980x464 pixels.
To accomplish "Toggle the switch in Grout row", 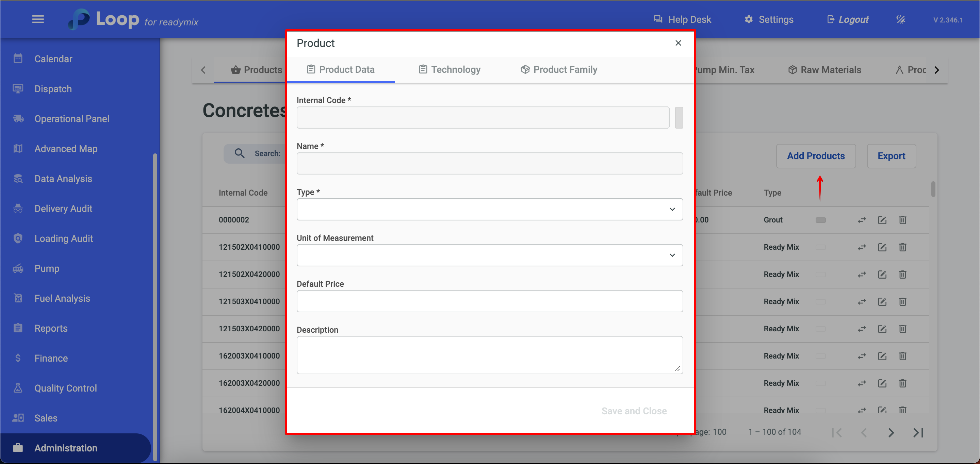I will (821, 220).
